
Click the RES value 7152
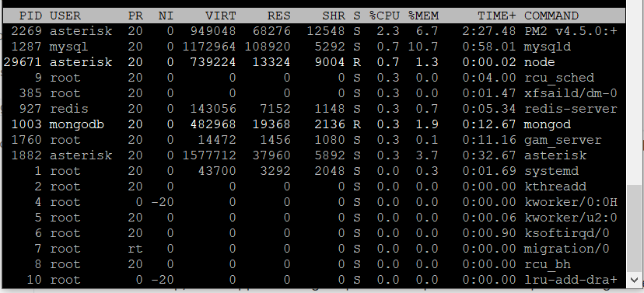click(275, 109)
